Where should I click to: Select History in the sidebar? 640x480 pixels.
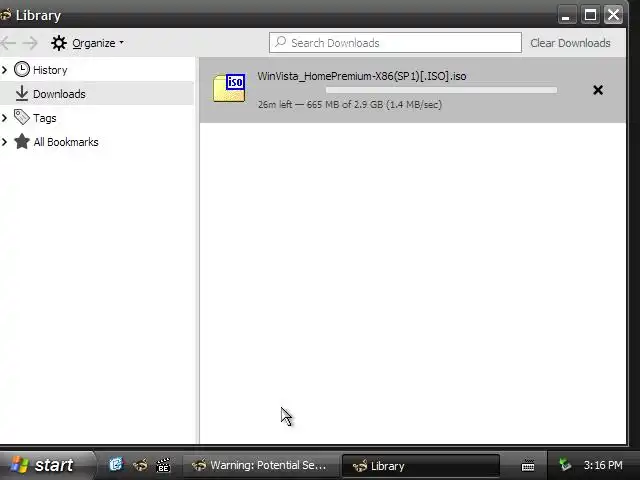coord(50,70)
